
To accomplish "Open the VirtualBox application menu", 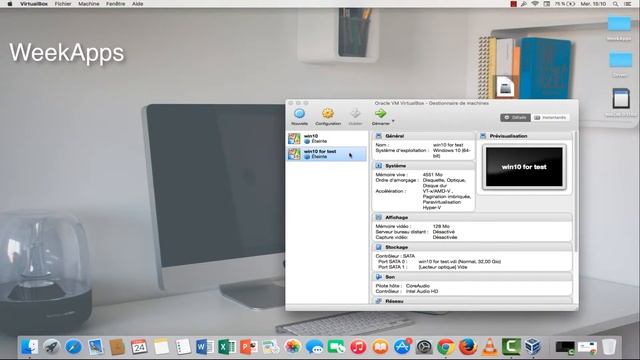I will click(x=34, y=4).
